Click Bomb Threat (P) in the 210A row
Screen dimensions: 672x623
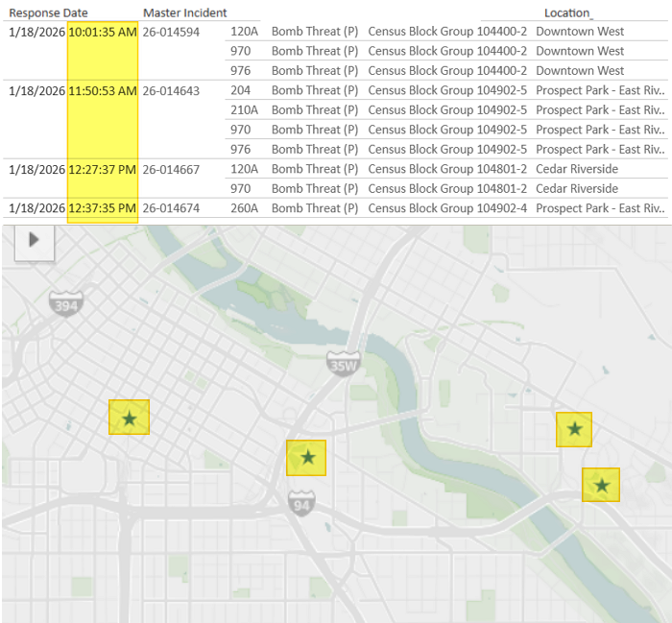(315, 110)
